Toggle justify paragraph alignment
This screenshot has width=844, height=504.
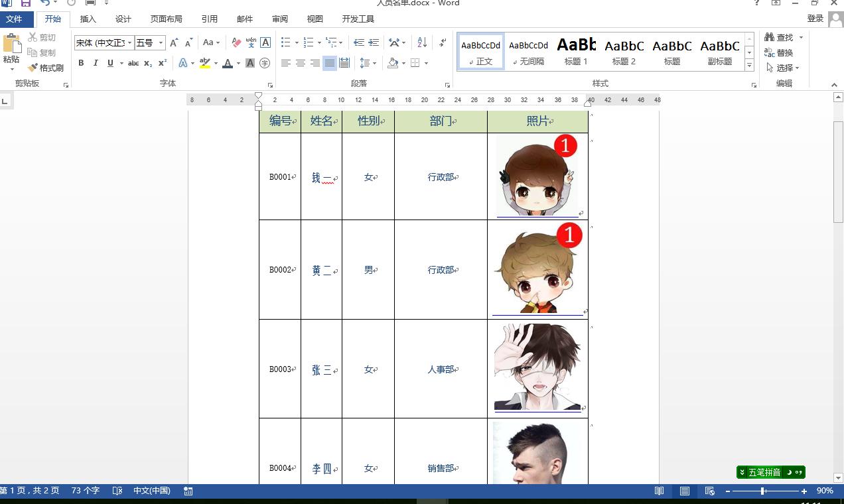(330, 63)
